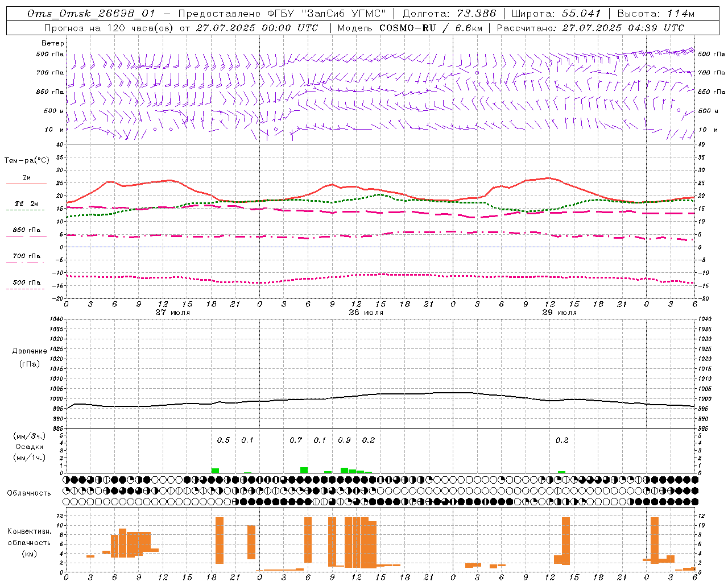The image size is (728, 582).
Task: Click the 'Модель COSMO-RU / 6.6км' text
Action: coord(410,28)
